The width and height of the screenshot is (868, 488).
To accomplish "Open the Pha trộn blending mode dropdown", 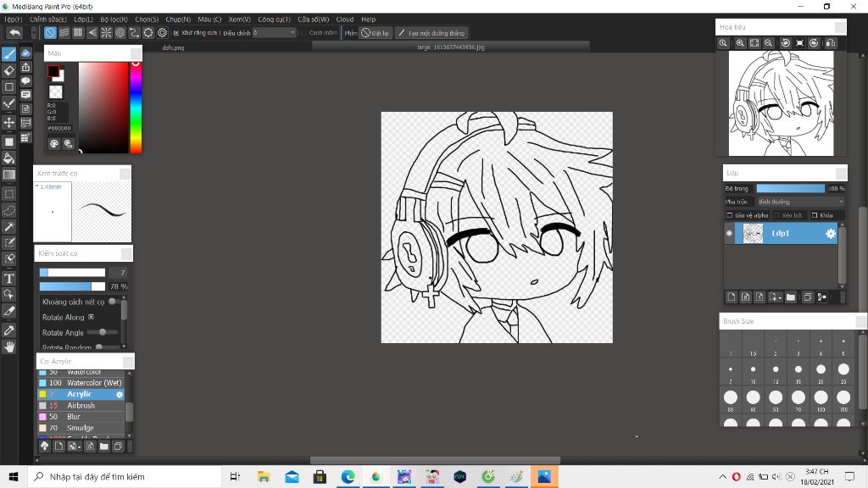I will [800, 202].
